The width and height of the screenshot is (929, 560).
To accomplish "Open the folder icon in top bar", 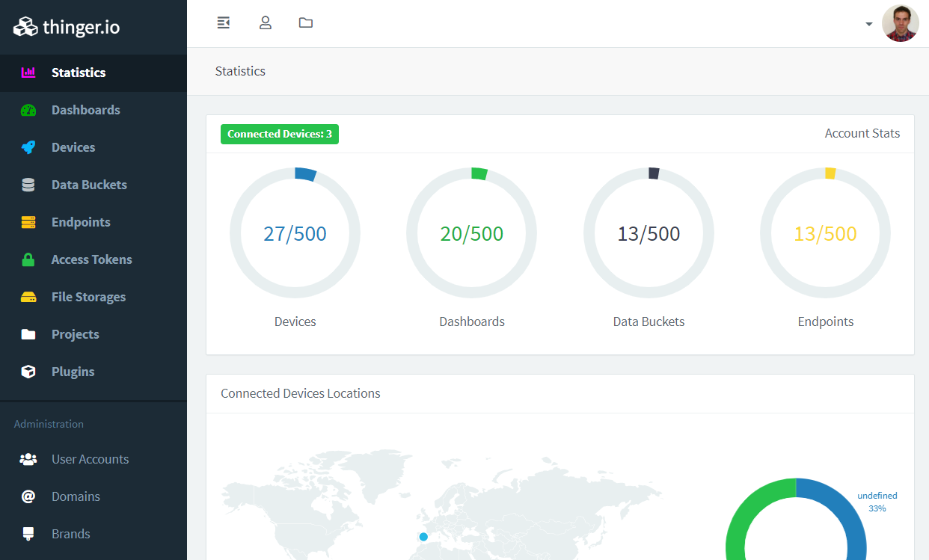I will click(305, 23).
